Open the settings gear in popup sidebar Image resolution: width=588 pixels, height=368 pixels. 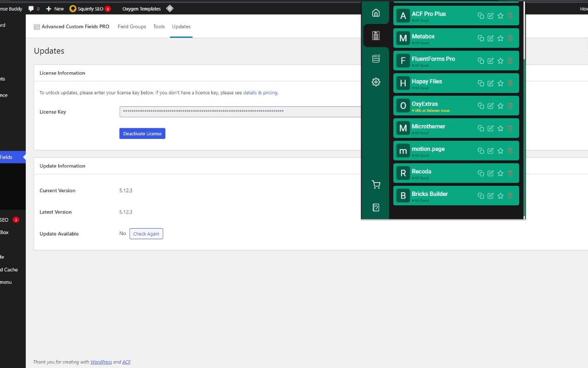click(x=376, y=82)
